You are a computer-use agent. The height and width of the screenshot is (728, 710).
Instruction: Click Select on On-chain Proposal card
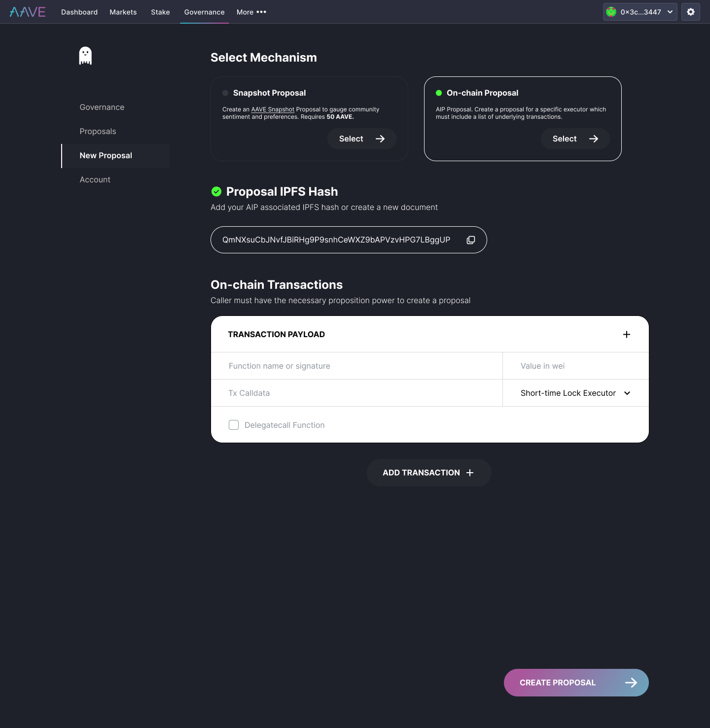click(x=575, y=139)
